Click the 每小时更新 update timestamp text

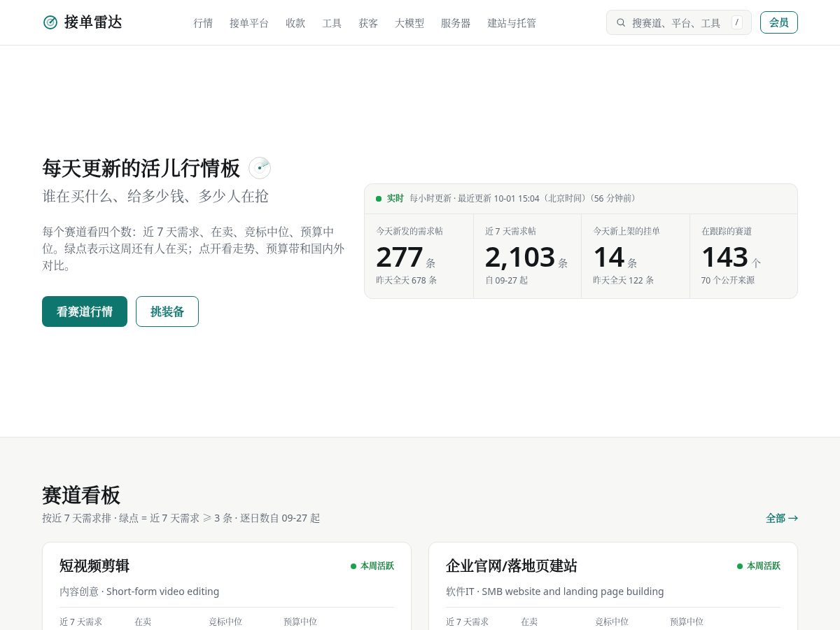(524, 199)
